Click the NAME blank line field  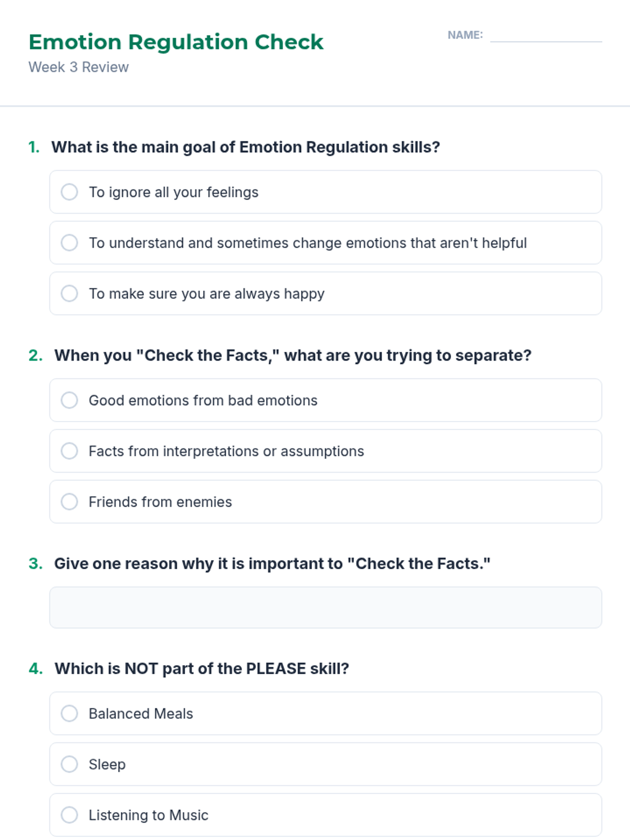coord(546,36)
